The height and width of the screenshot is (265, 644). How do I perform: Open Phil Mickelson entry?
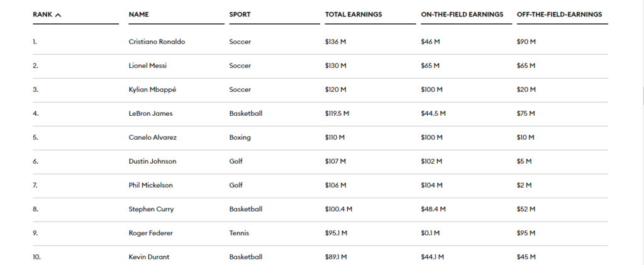coord(150,185)
